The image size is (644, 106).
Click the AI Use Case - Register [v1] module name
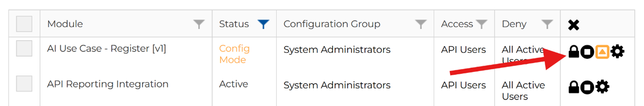coord(106,49)
